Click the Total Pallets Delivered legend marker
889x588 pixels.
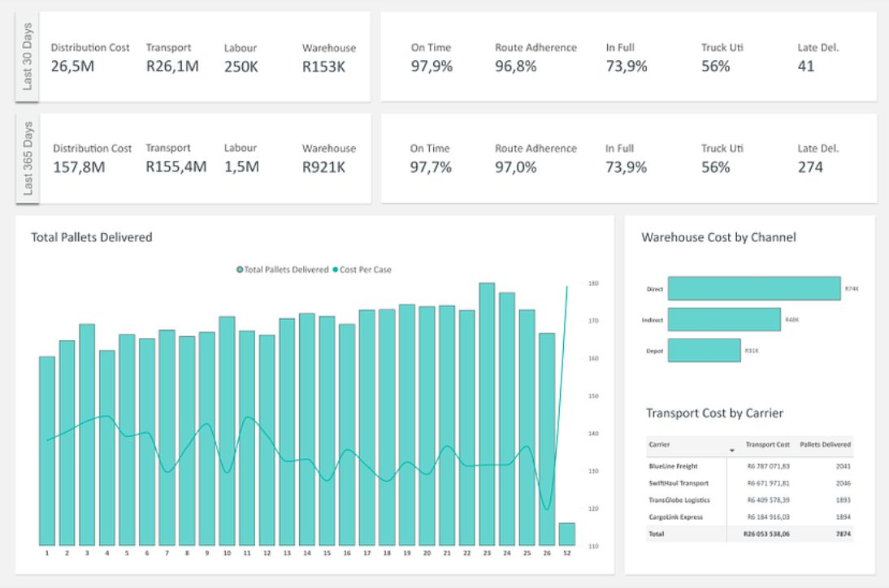tap(240, 270)
